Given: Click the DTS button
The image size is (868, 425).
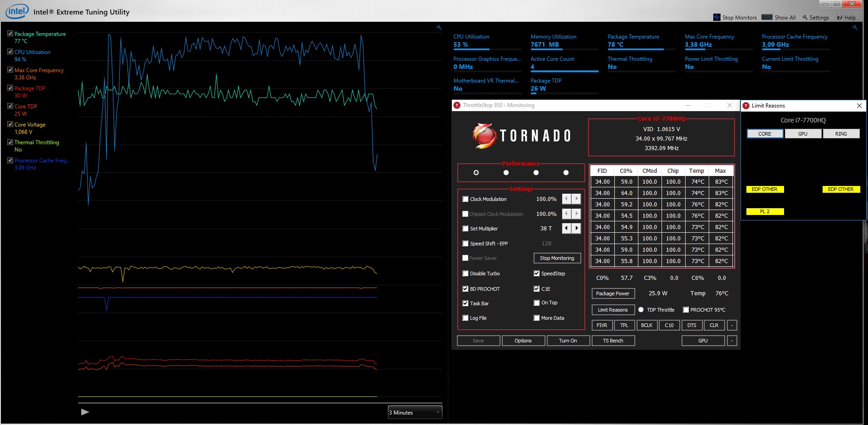Looking at the screenshot, I should point(692,325).
